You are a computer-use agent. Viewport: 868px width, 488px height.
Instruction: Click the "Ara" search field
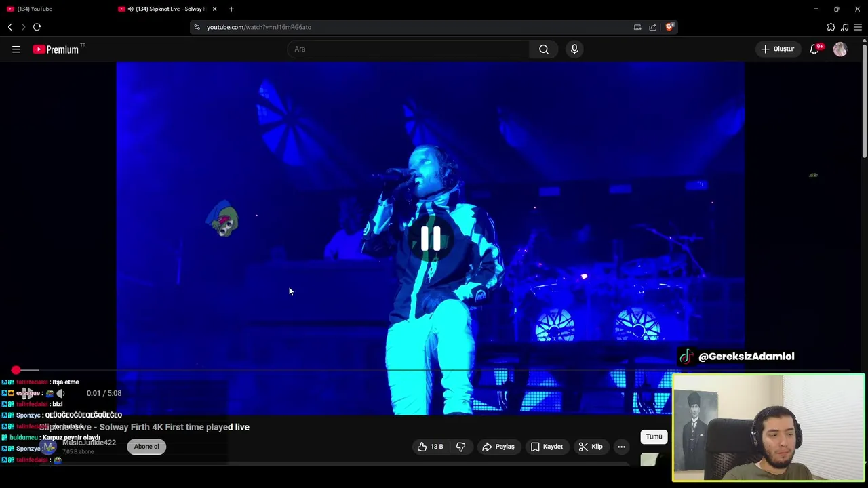409,49
